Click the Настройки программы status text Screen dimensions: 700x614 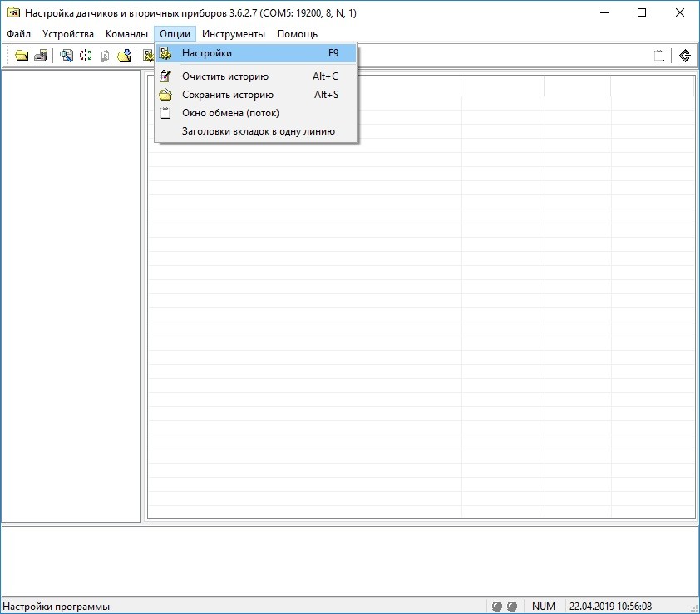pyautogui.click(x=57, y=607)
